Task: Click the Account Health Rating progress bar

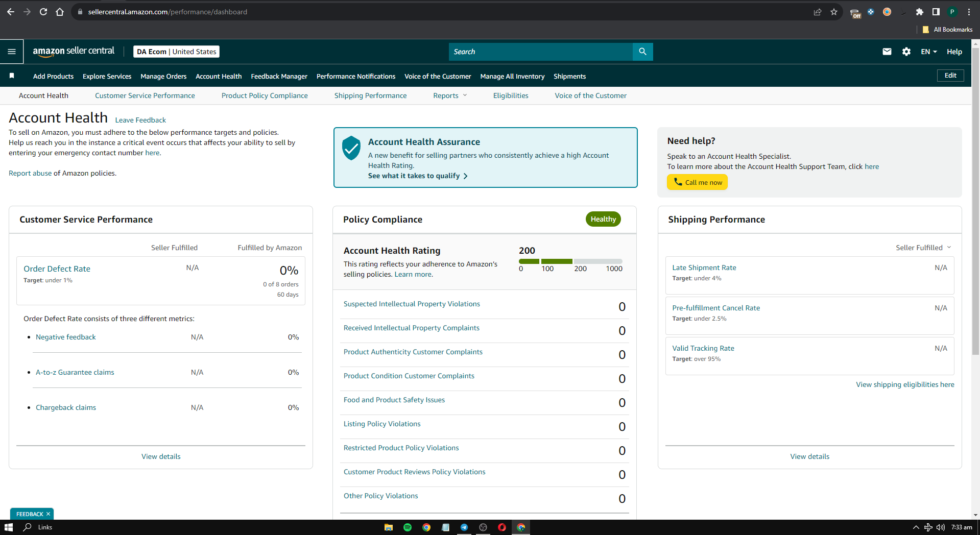Action: click(570, 261)
